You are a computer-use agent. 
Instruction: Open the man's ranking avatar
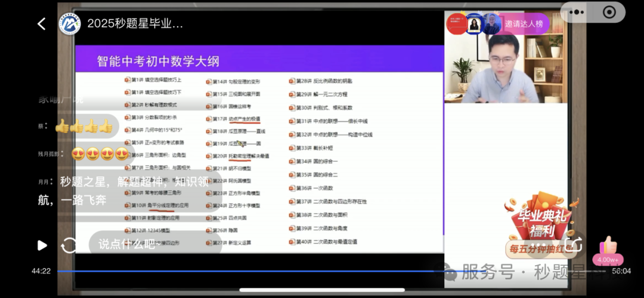coord(491,24)
